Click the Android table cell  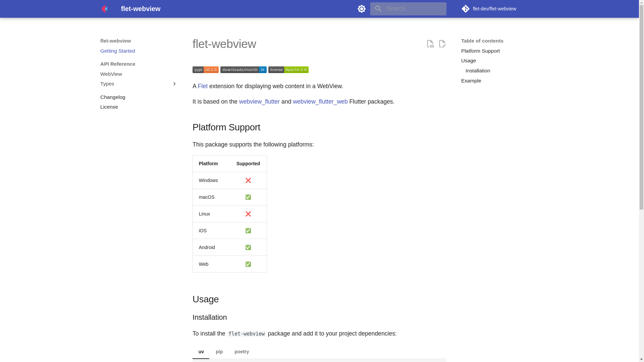tap(211, 247)
